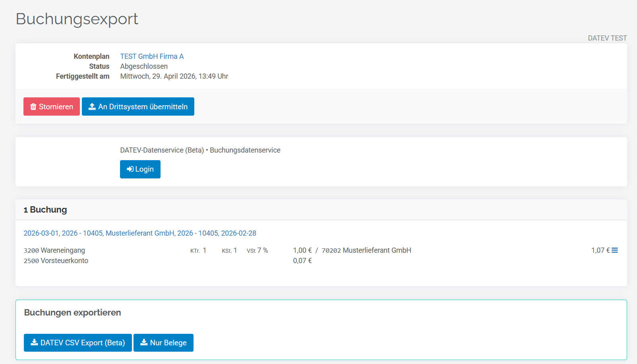Click the Buchungsexport page title
The height and width of the screenshot is (364, 637).
tap(77, 19)
